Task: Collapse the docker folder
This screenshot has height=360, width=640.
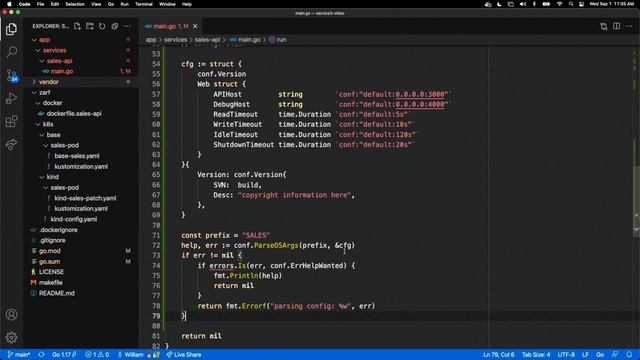Action: click(80, 103)
